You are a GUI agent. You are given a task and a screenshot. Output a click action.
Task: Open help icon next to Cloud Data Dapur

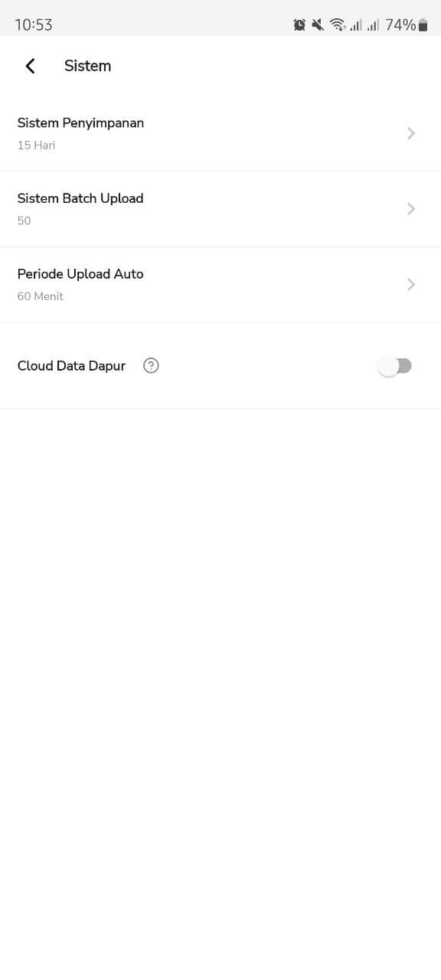(152, 366)
